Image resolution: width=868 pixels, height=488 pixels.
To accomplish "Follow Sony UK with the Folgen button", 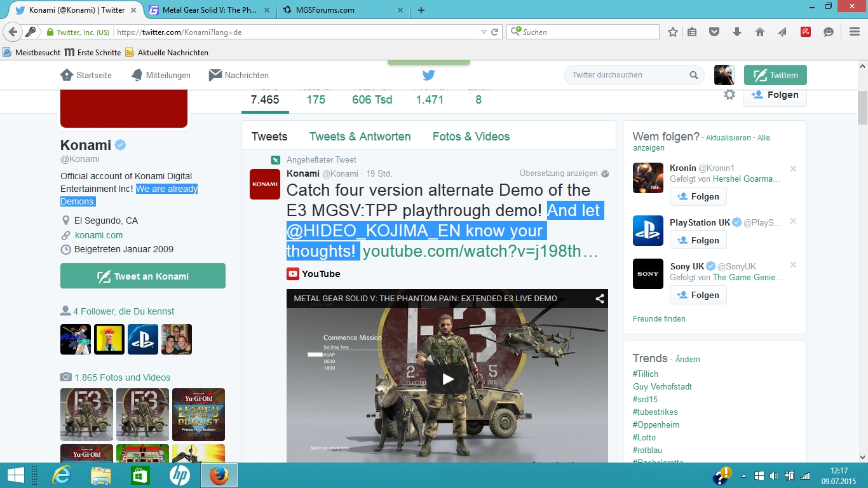I will click(698, 295).
